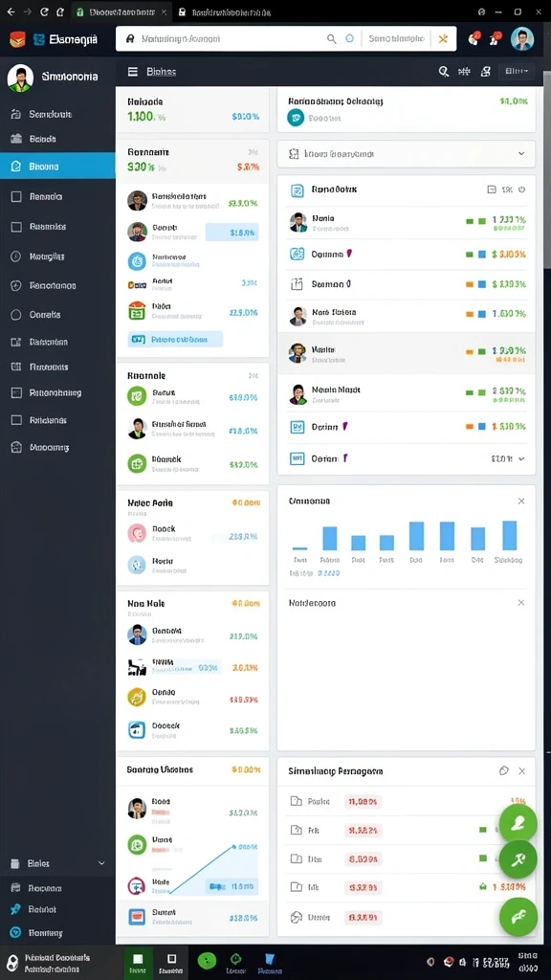Viewport: 551px width, 980px height.
Task: Click the tallest rightmost bar in the chart
Action: [510, 535]
